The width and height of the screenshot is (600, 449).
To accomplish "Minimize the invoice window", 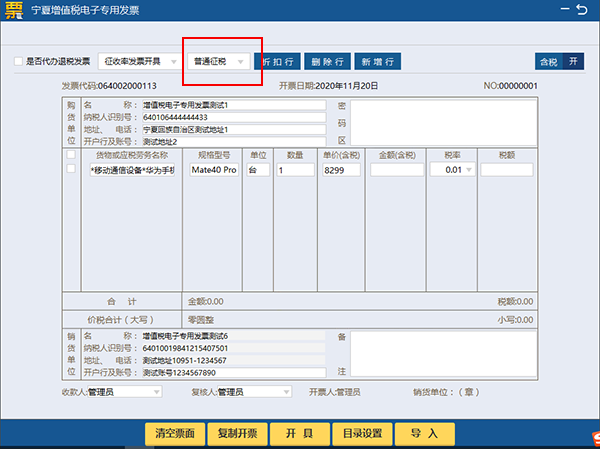I will [x=565, y=9].
